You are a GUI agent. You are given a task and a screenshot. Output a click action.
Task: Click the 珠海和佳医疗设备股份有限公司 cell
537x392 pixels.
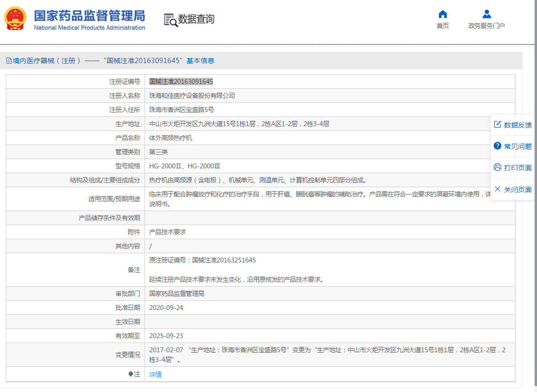(x=192, y=96)
